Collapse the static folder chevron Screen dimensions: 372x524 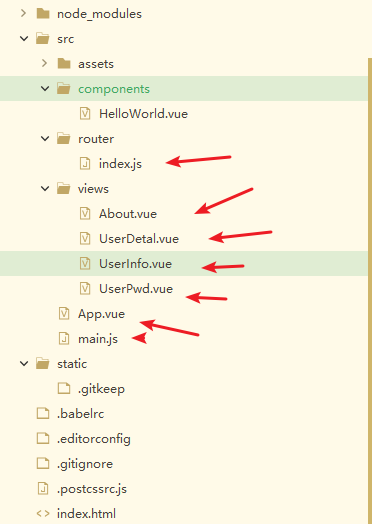pyautogui.click(x=24, y=363)
